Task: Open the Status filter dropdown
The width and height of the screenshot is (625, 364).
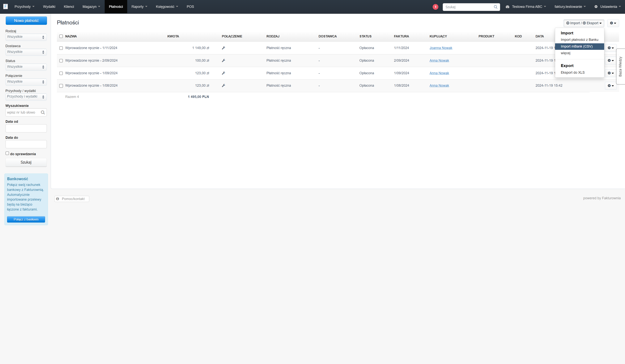Action: (x=26, y=67)
